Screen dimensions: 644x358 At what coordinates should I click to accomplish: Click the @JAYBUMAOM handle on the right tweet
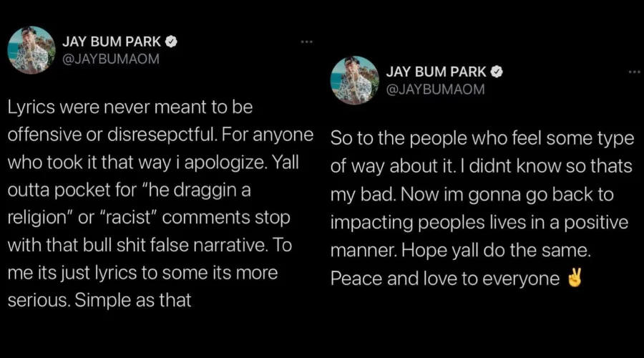(435, 89)
